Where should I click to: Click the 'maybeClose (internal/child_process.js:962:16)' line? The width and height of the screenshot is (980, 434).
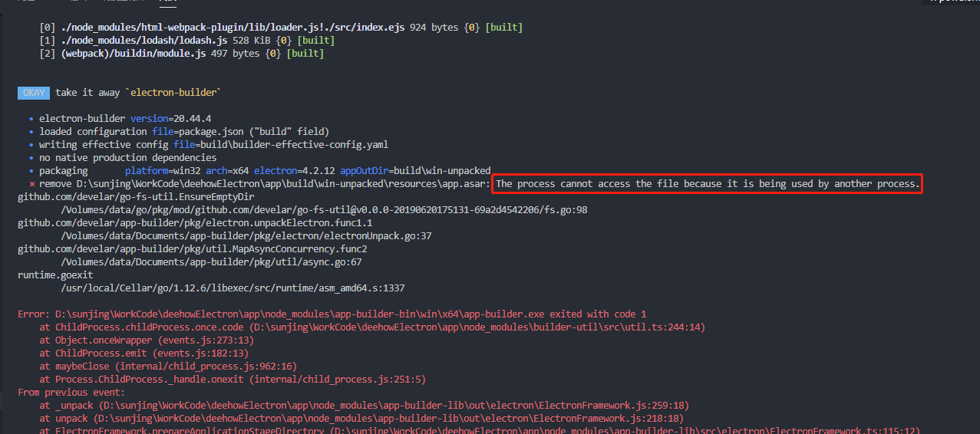[x=168, y=367]
